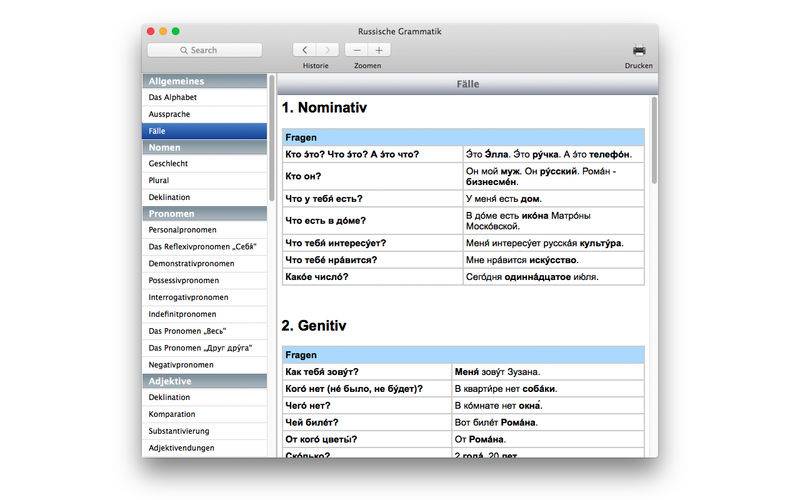The width and height of the screenshot is (800, 500).
Task: Zoom in with the plus button
Action: coord(379,50)
